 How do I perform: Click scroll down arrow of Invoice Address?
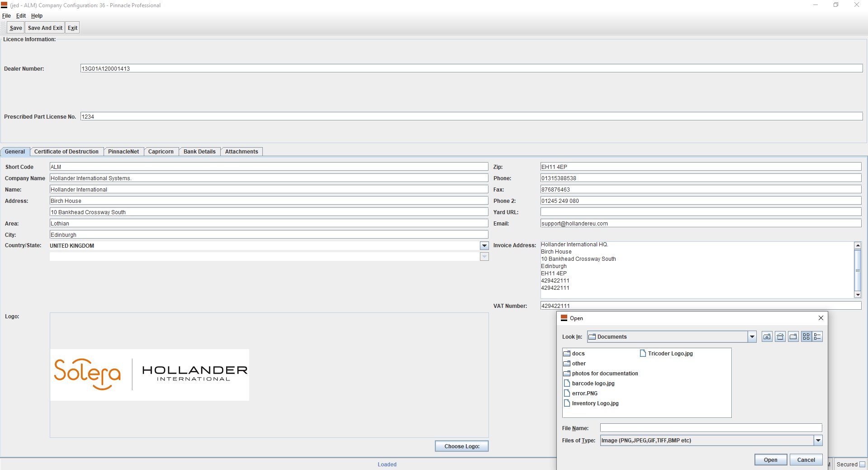tap(858, 295)
